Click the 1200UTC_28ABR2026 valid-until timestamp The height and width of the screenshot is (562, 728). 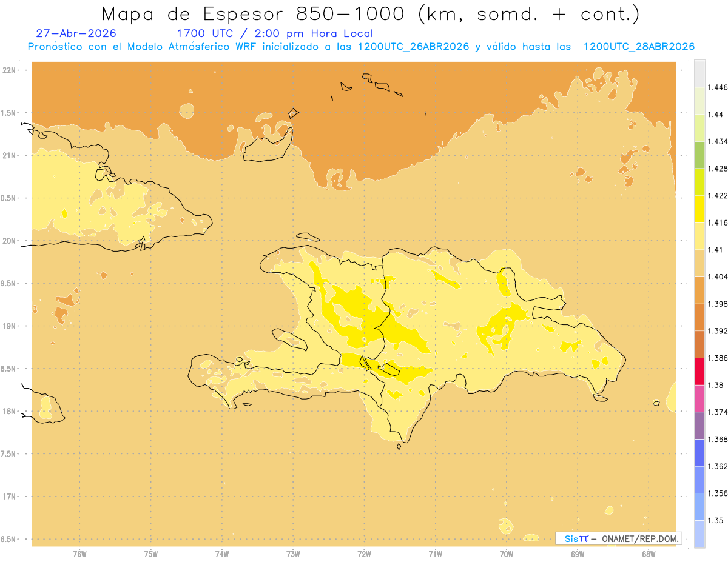tap(639, 47)
